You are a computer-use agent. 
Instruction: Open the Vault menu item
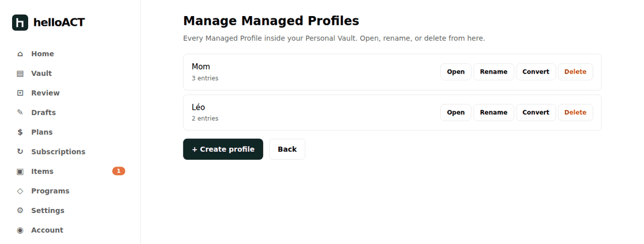tap(41, 73)
